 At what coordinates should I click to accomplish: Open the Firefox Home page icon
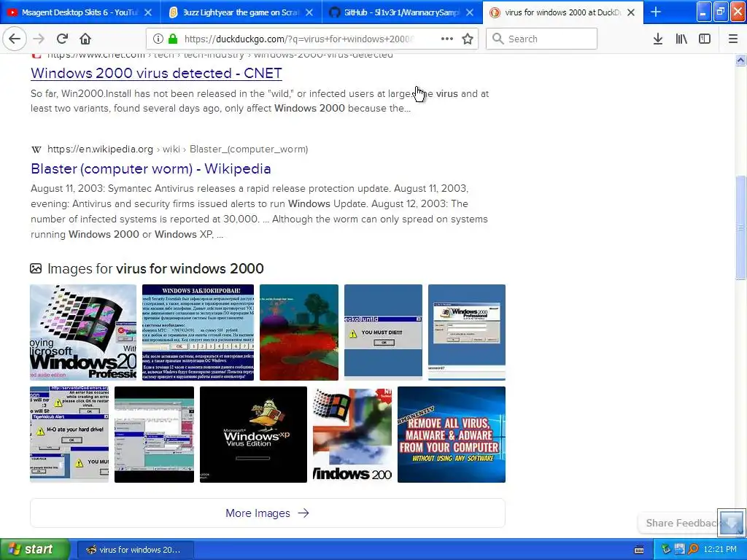point(85,39)
